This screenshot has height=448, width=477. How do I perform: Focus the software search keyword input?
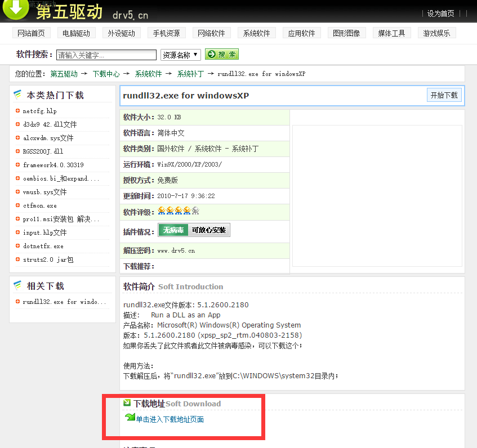tap(106, 55)
